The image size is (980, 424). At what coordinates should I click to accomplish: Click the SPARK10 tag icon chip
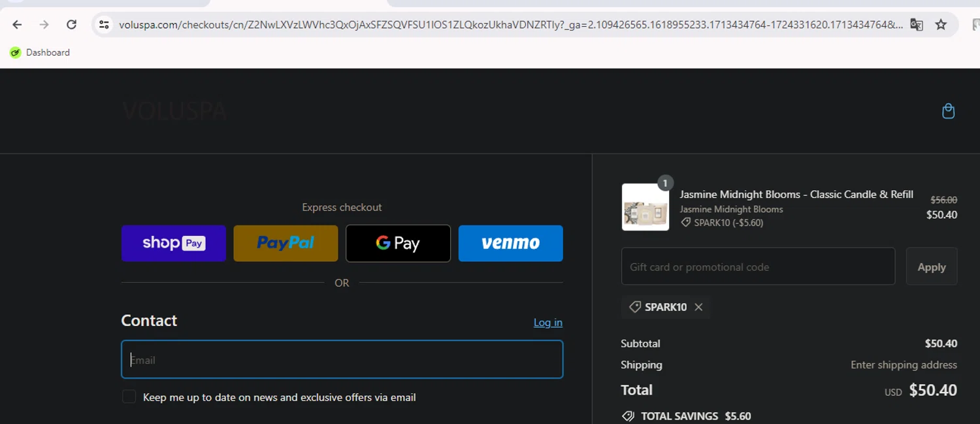tap(634, 307)
